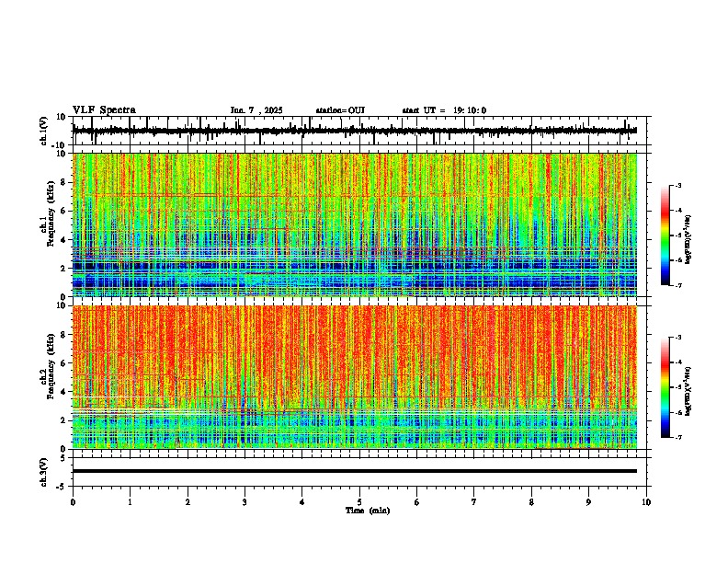This screenshot has width=728, height=563.
Task: Click time axis tick label "6"
Action: pyautogui.click(x=416, y=502)
